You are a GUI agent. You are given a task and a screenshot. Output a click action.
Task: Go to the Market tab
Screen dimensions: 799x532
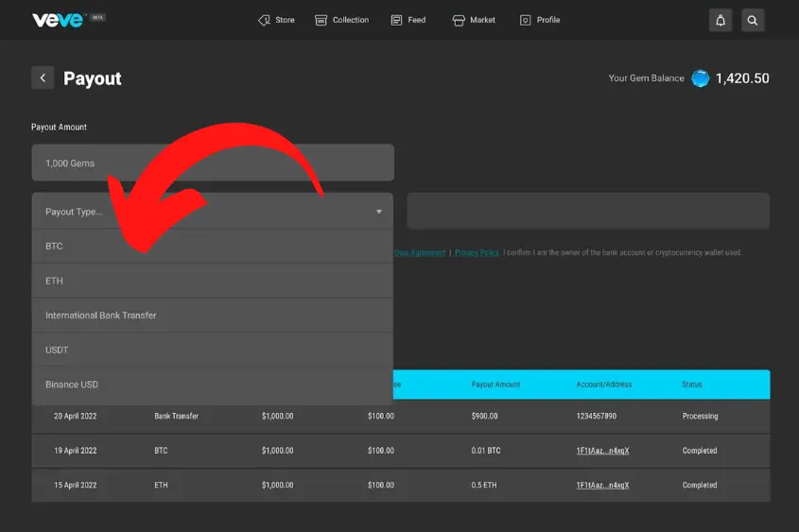(x=482, y=20)
